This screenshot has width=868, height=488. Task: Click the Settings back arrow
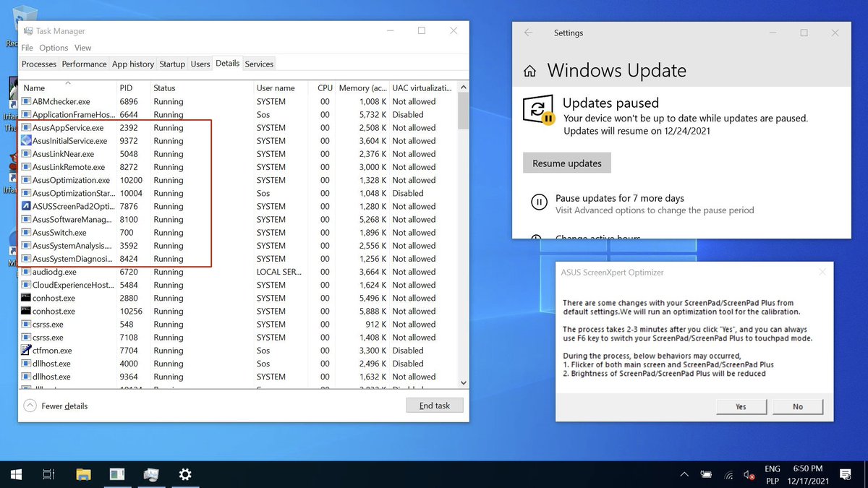click(528, 33)
